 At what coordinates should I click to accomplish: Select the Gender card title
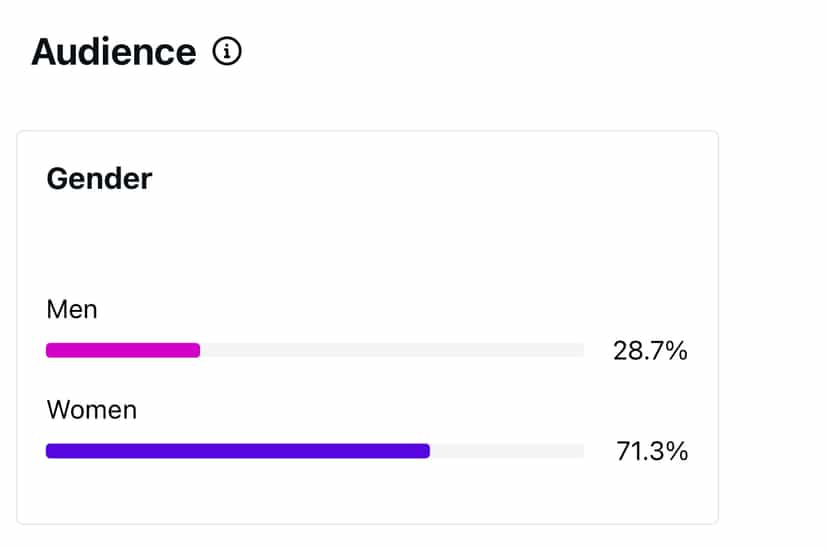coord(99,179)
